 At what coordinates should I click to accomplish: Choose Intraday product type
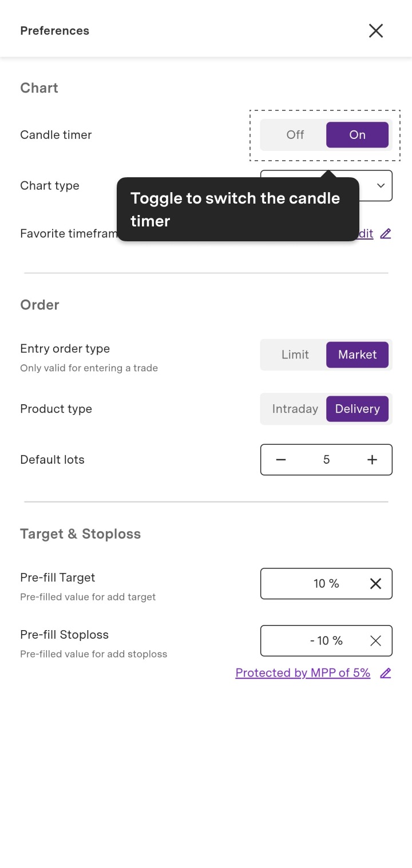tap(295, 409)
